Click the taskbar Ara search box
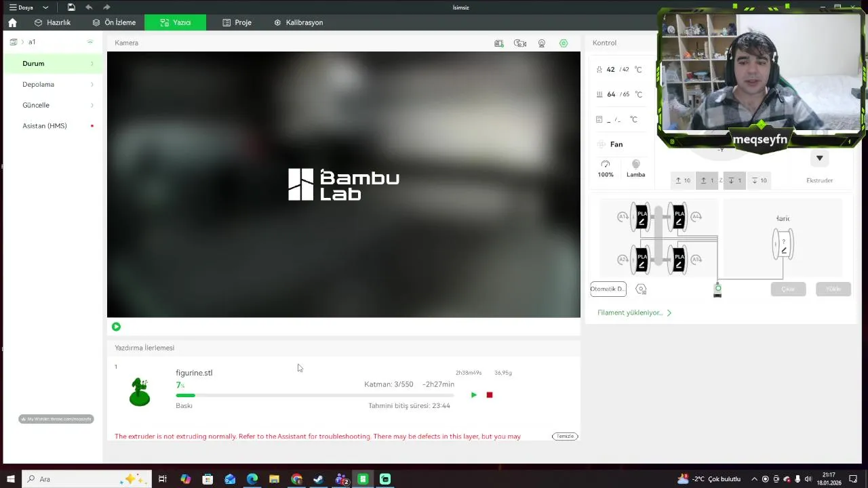This screenshot has width=868, height=488. 87,479
